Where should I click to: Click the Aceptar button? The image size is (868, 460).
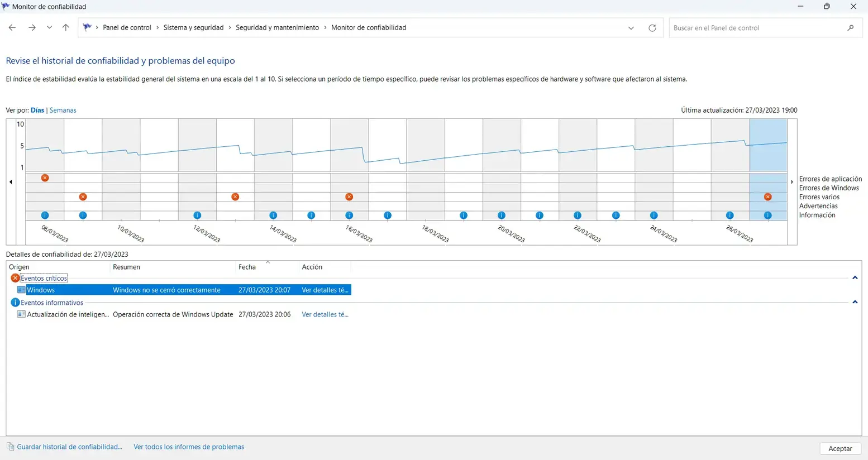[x=840, y=448]
